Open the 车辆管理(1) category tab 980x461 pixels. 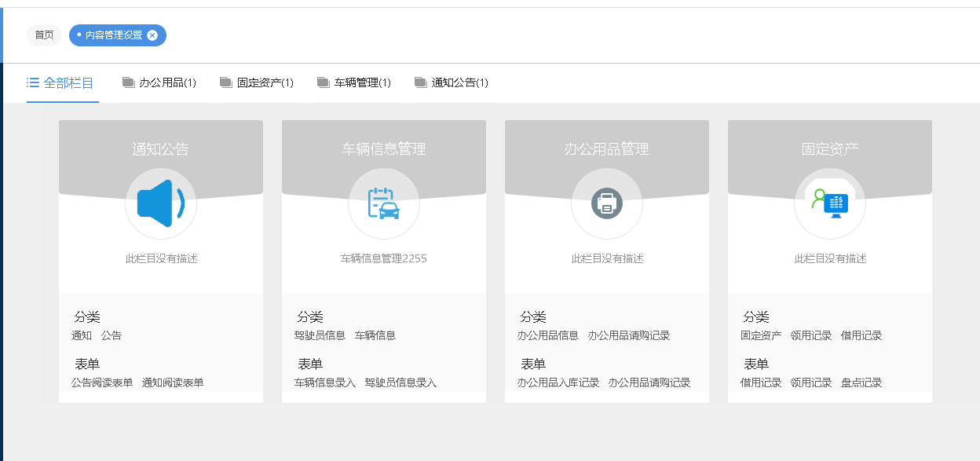click(x=354, y=82)
